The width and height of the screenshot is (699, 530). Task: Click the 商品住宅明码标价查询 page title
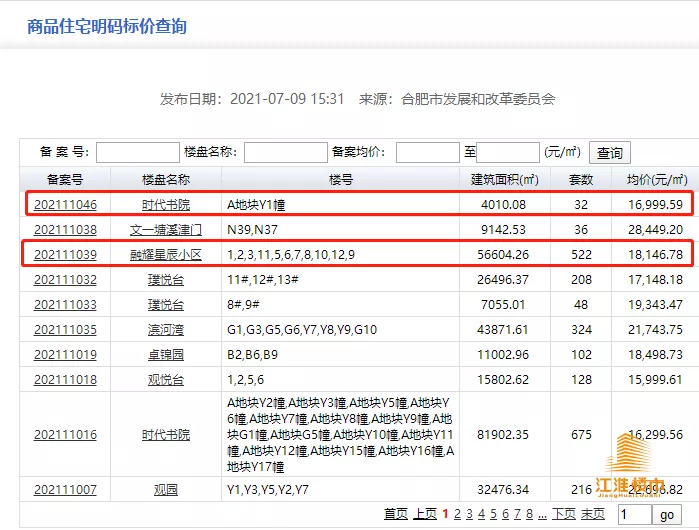107,26
